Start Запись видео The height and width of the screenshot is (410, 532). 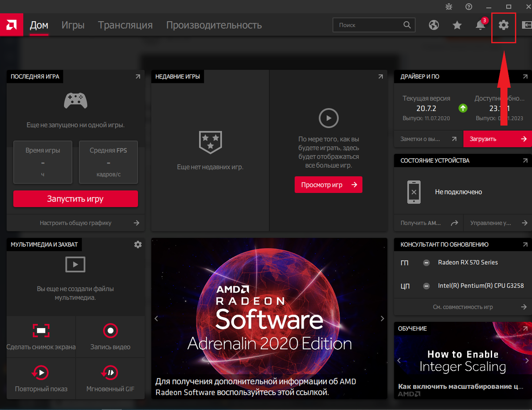[x=110, y=337]
